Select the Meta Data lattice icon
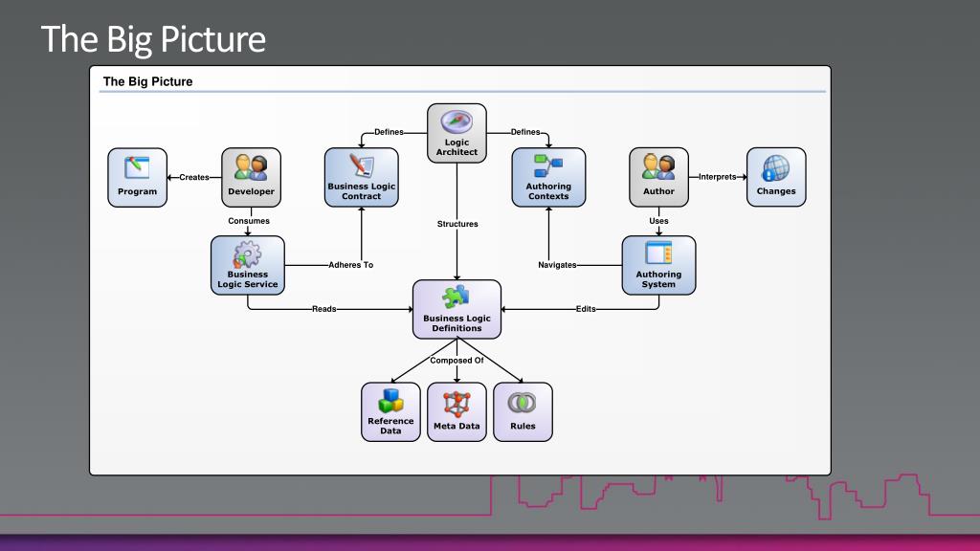The height and width of the screenshot is (551, 980). (457, 405)
